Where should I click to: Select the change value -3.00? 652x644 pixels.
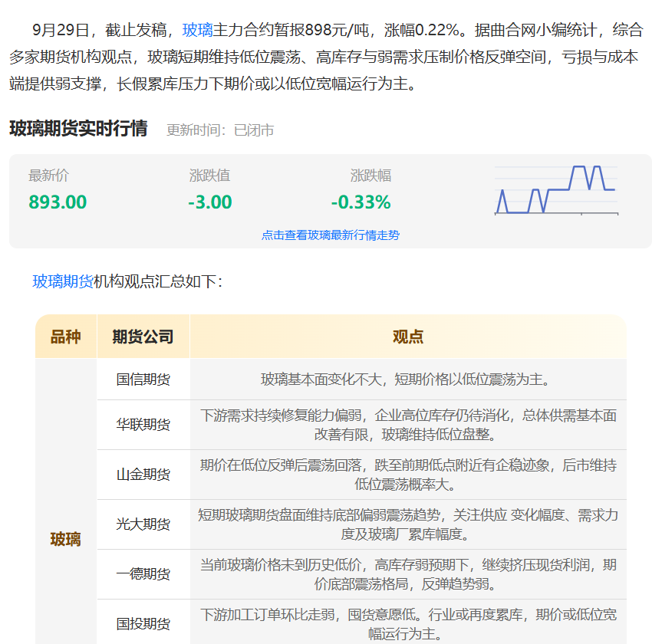tap(210, 202)
